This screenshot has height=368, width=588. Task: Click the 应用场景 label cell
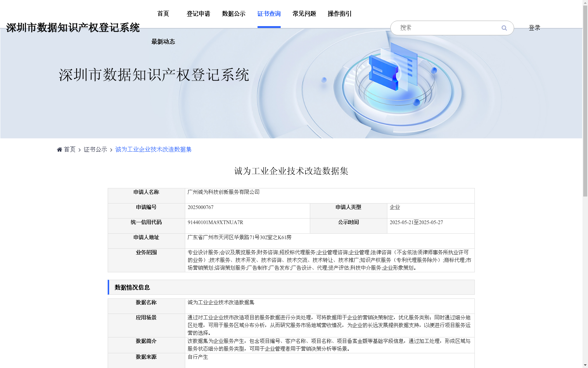[146, 325]
